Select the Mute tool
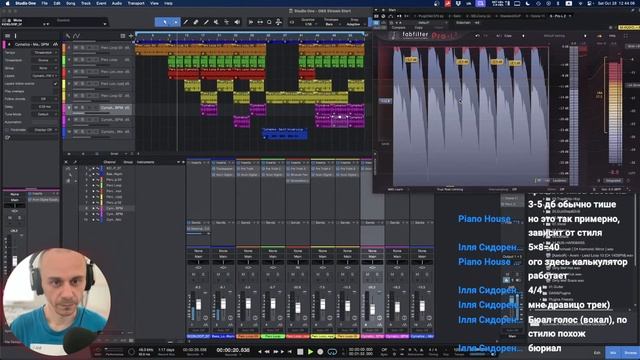Screen dimensions: 640x360 point(216,22)
